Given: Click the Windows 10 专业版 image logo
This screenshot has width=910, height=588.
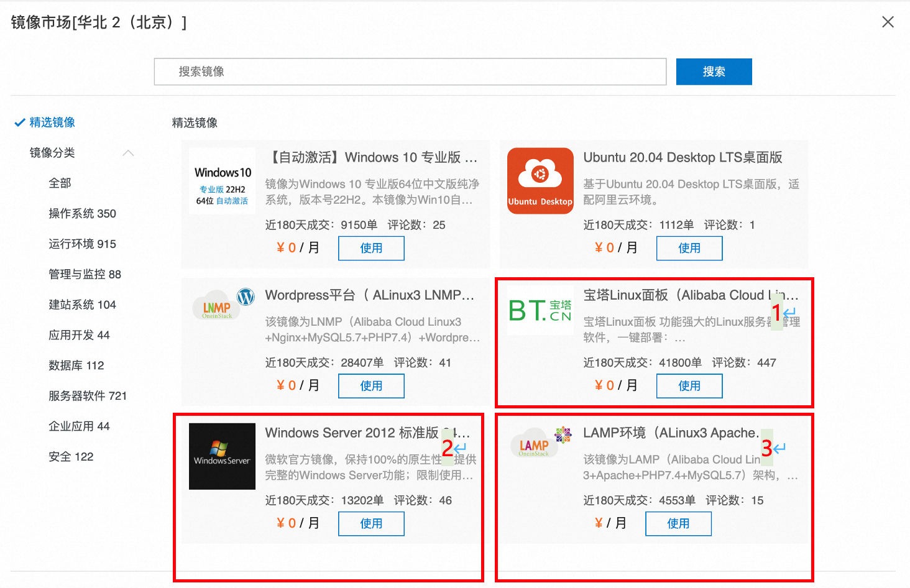Looking at the screenshot, I should (222, 181).
